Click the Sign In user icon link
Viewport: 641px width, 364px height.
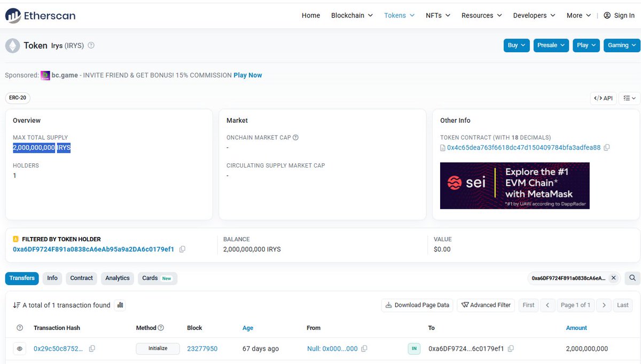[619, 15]
